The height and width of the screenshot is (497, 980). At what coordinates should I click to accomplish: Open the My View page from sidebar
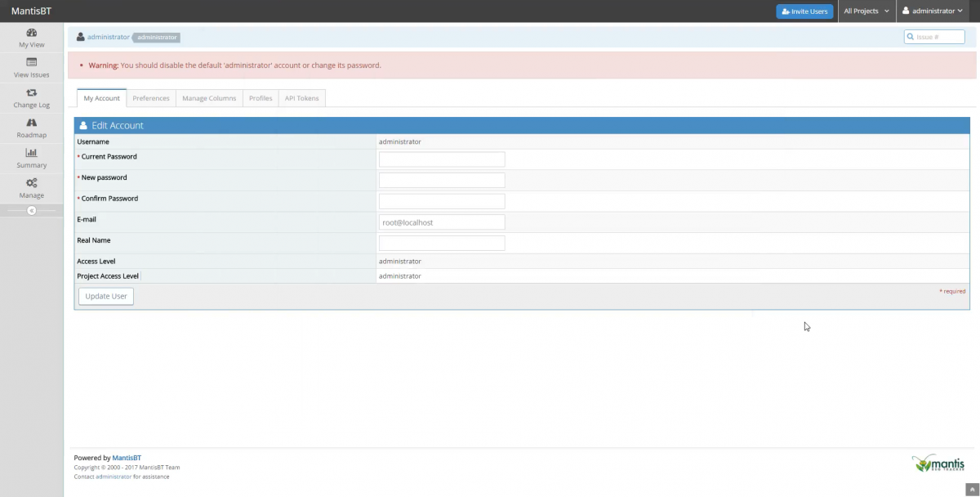31,38
